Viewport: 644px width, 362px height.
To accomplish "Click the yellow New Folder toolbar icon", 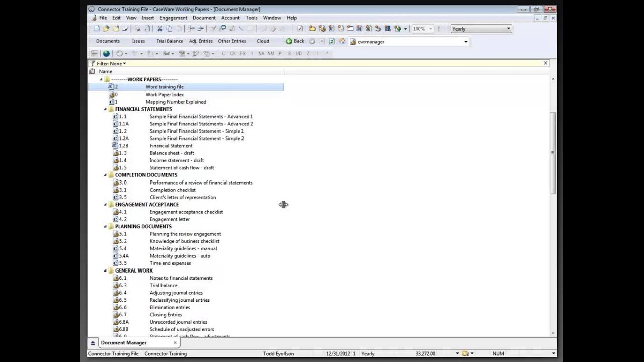I will (312, 29).
